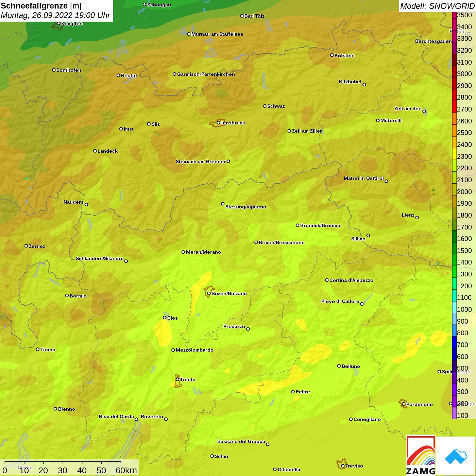Click the Sillian label

point(358,239)
